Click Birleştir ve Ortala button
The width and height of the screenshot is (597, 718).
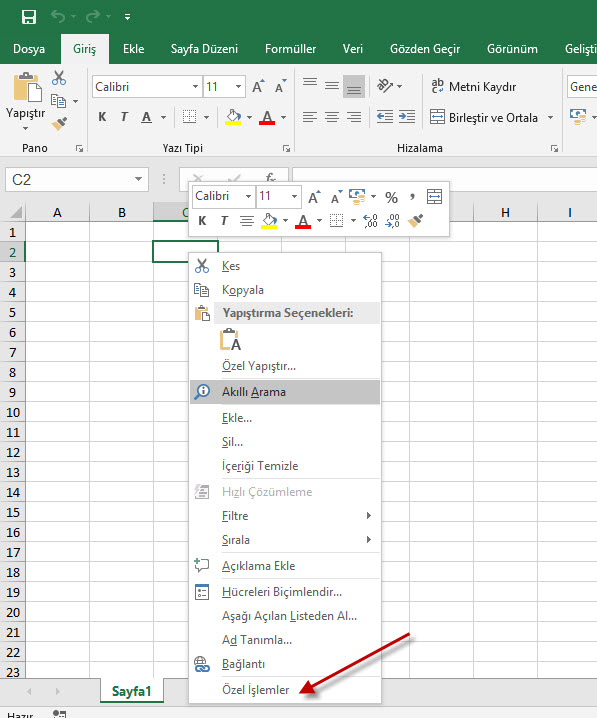coord(484,118)
